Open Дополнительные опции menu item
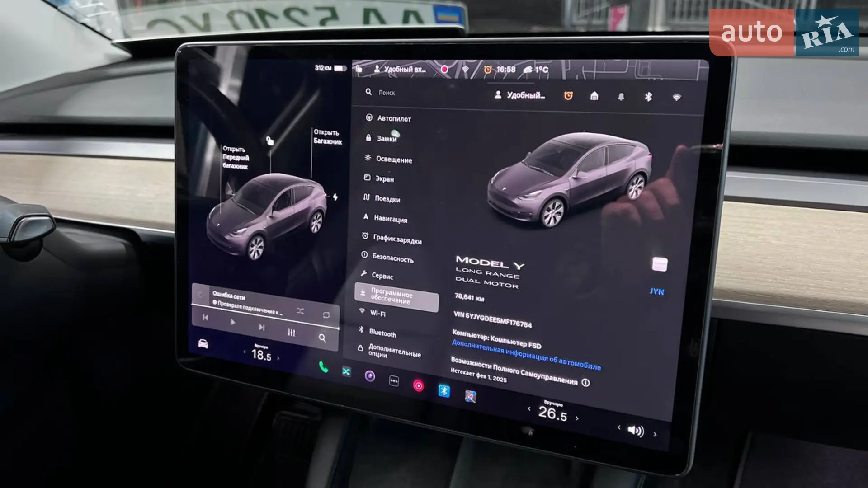 [x=389, y=350]
